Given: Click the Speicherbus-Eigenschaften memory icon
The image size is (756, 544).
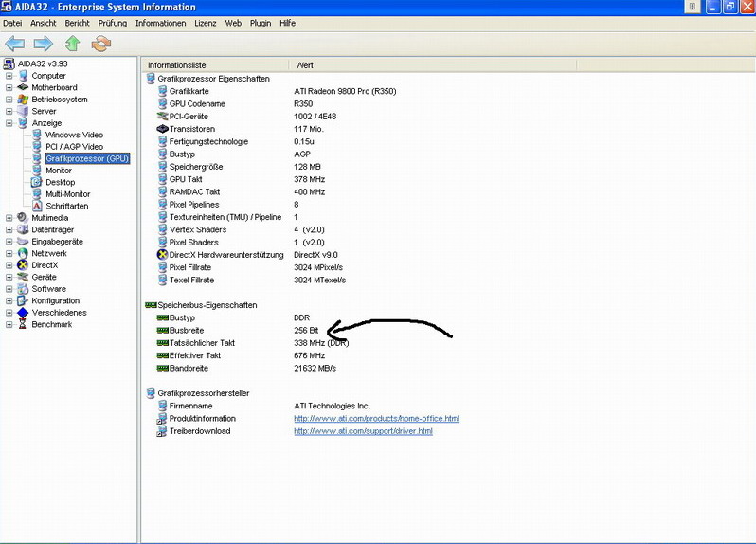Looking at the screenshot, I should 151,305.
